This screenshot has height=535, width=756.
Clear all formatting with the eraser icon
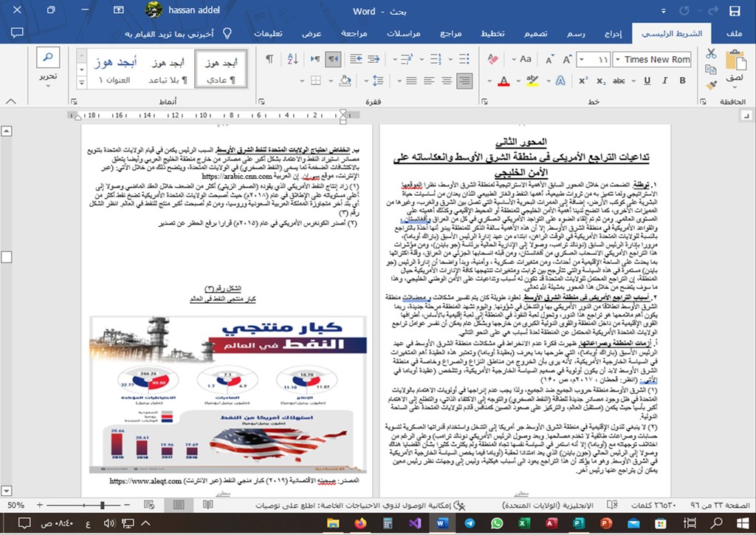pyautogui.click(x=492, y=59)
